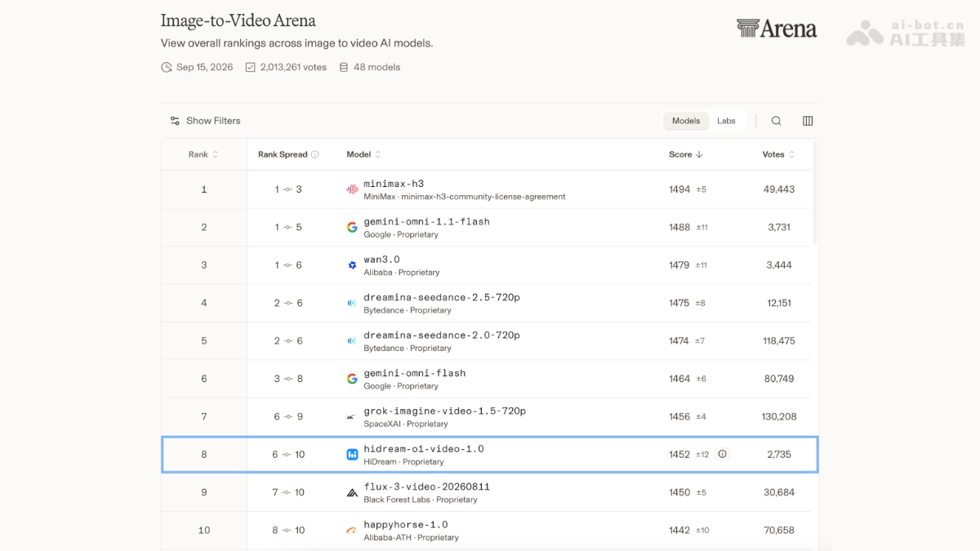980x551 pixels.
Task: Open the column layout icon
Action: [808, 121]
